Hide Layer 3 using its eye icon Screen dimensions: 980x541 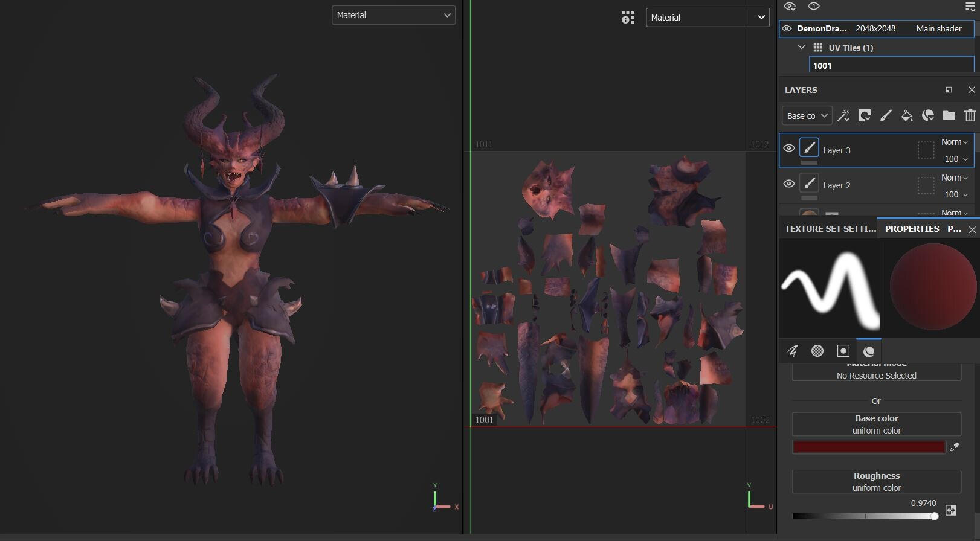click(x=788, y=148)
